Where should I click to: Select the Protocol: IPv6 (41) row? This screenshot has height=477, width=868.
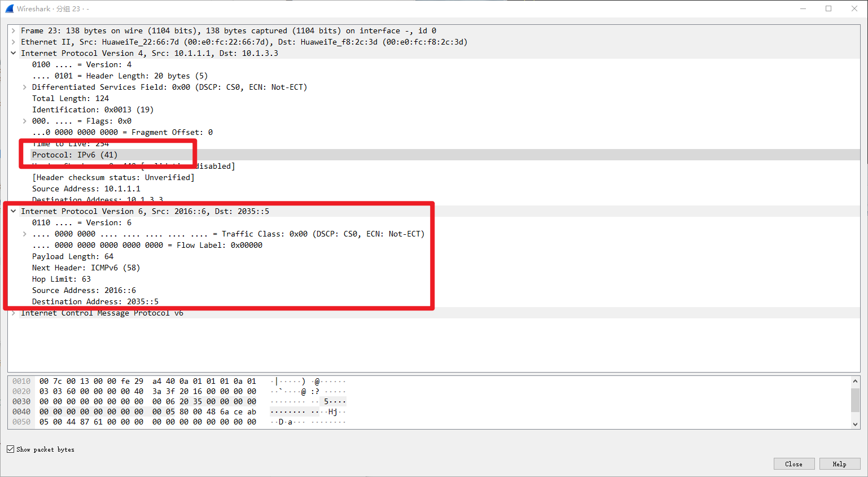(74, 155)
